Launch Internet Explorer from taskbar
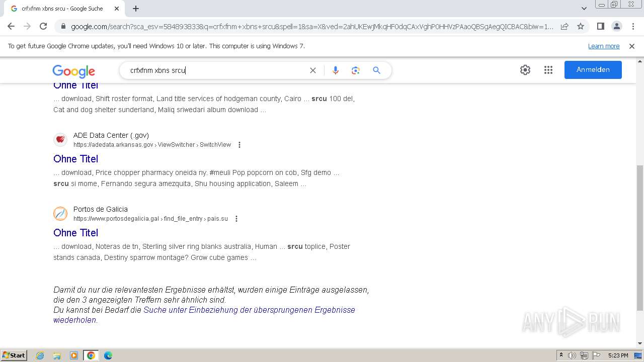The image size is (644, 362). 40,355
